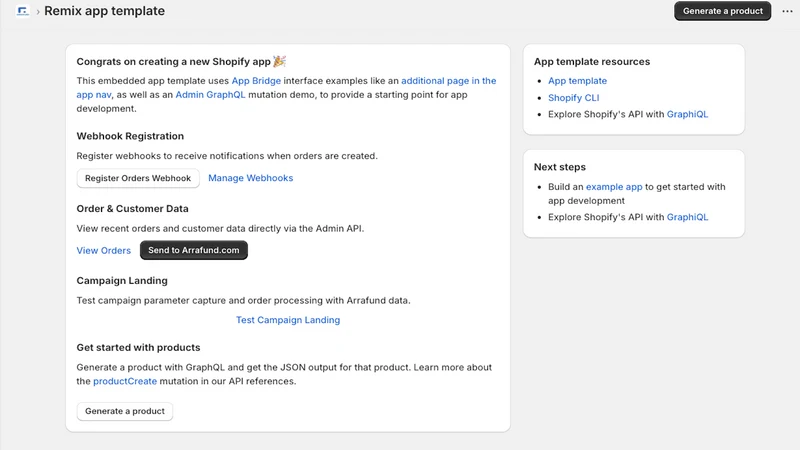Viewport: 800px width, 450px height.
Task: Click the breadcrumb chevron beside app logo
Action: point(38,12)
